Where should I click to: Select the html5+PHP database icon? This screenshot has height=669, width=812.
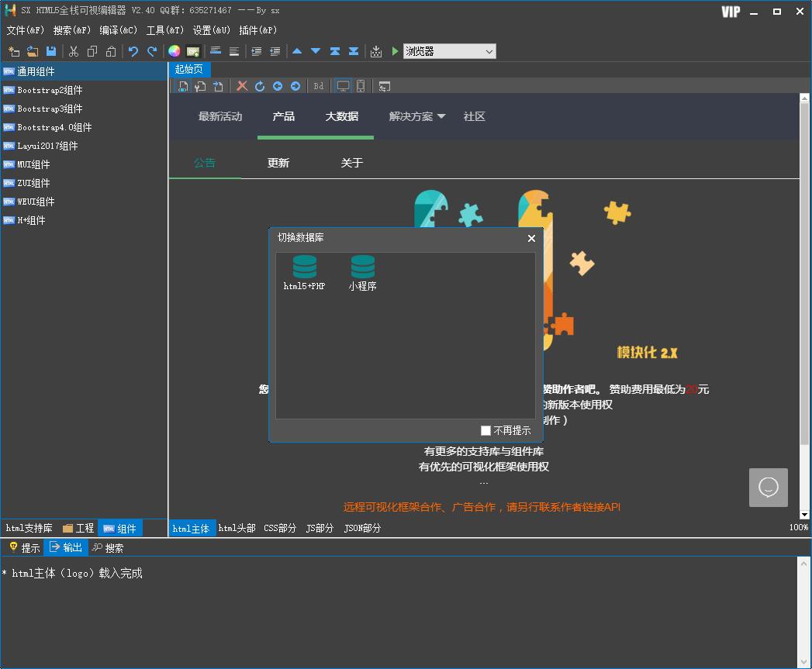tap(304, 267)
